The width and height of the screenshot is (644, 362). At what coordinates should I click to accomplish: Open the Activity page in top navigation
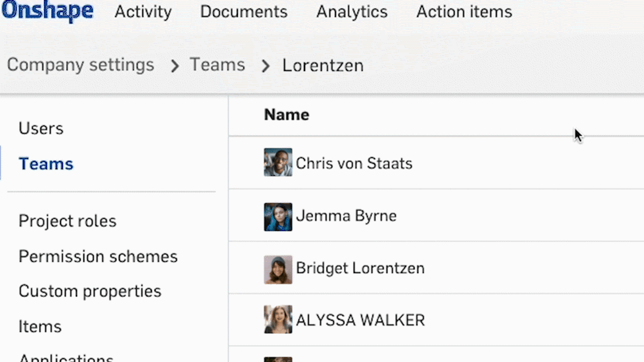[x=143, y=12]
